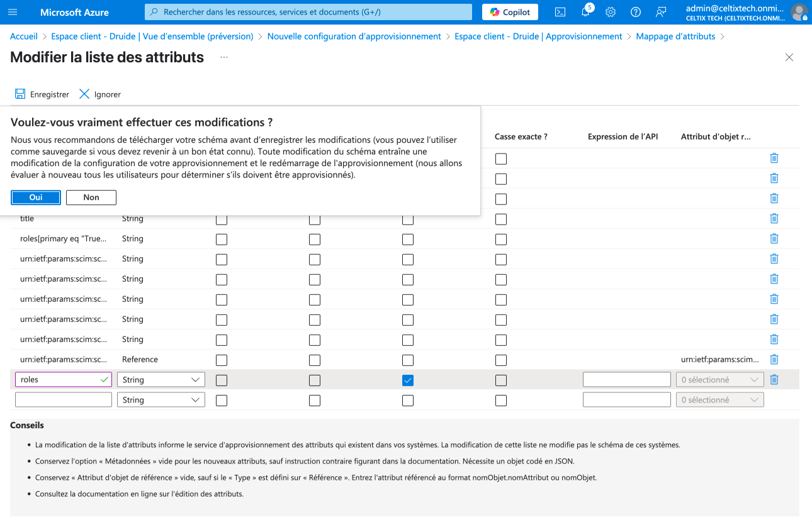Image resolution: width=812 pixels, height=522 pixels.
Task: Open the Azure portal hamburger menu
Action: (x=13, y=12)
